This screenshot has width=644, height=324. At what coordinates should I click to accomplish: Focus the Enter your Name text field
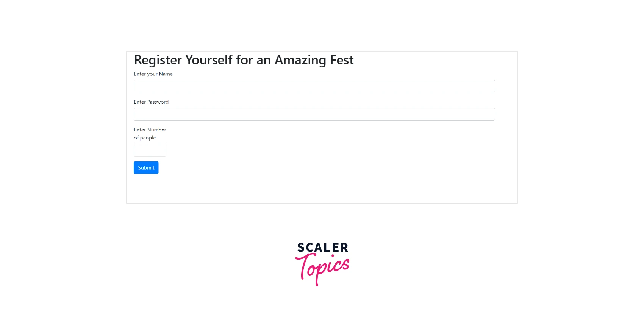tap(314, 86)
